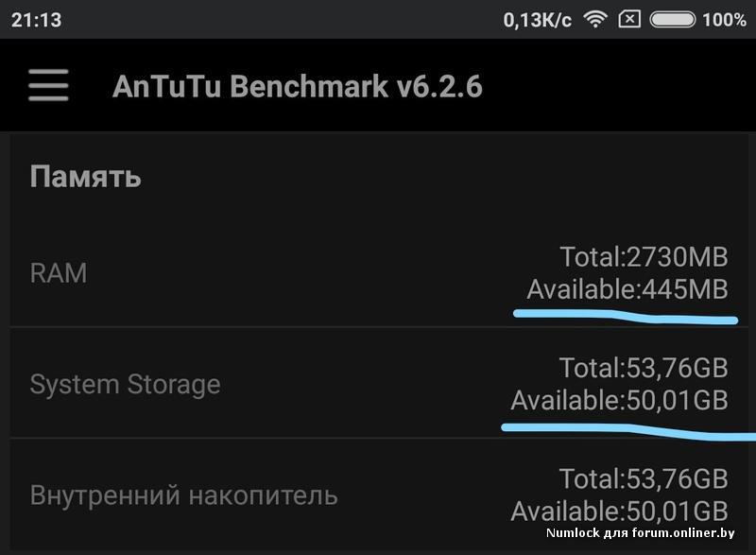Image resolution: width=756 pixels, height=555 pixels.
Task: Select the Внутренний накопитель row label
Action: click(x=183, y=494)
